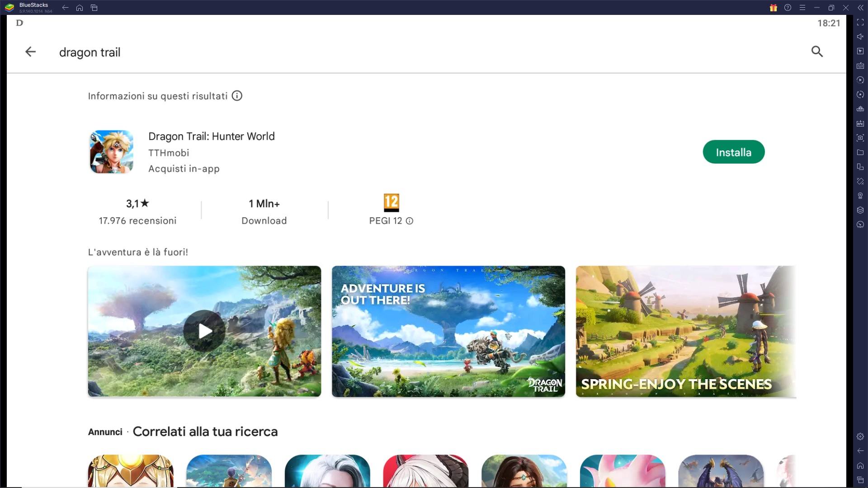This screenshot has height=488, width=868.
Task: Click "L'avventura è là fuori!" tagline
Action: (x=138, y=252)
